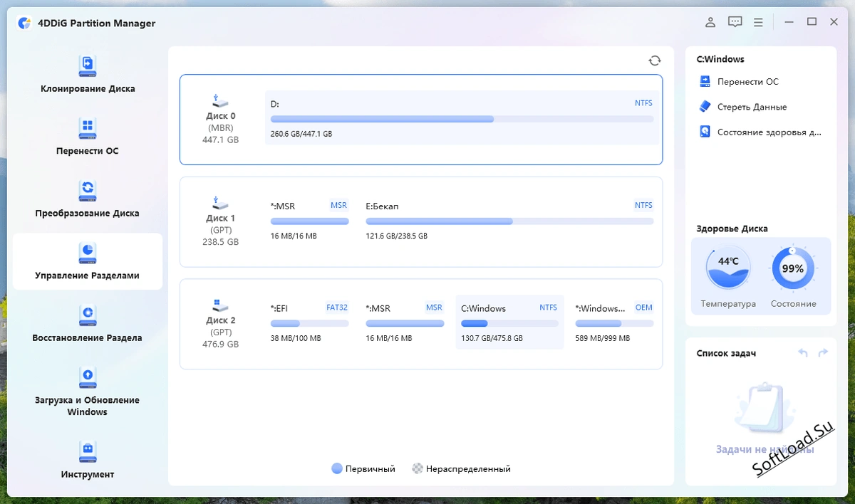Open the Инструмент toolbox icon
Image resolution: width=855 pixels, height=504 pixels.
[x=87, y=451]
